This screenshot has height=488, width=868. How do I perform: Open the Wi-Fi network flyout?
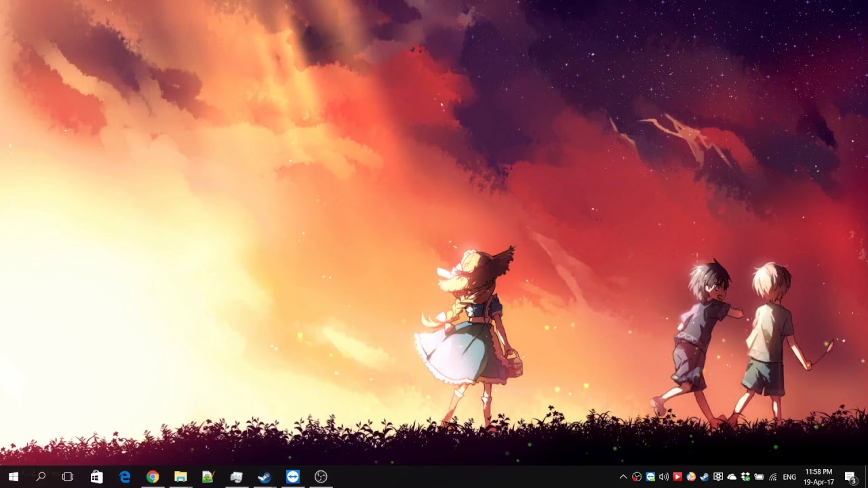point(773,477)
